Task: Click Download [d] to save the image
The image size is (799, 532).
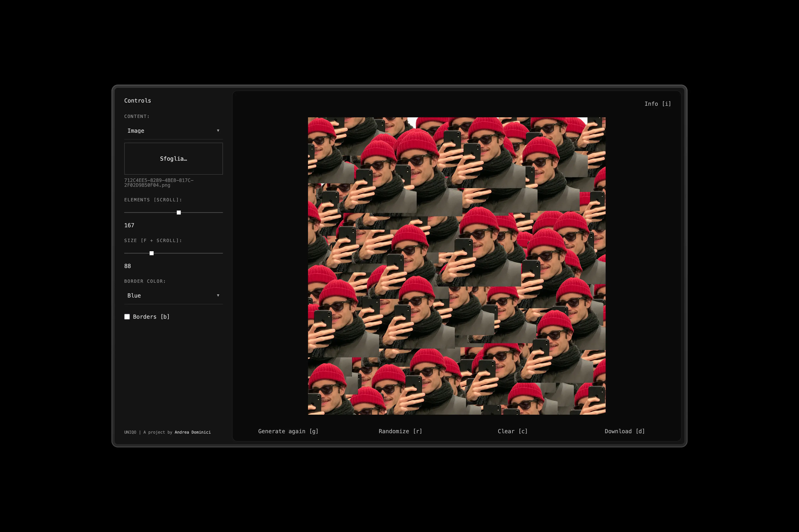Action: (x=624, y=431)
